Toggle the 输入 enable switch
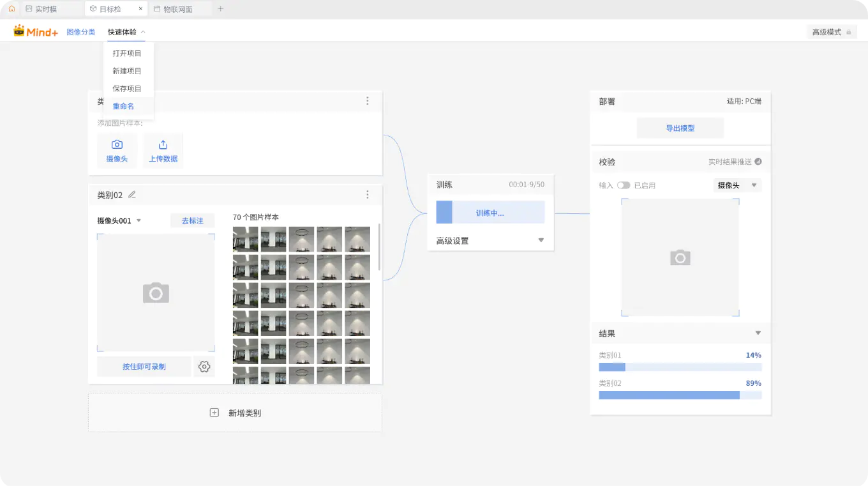The height and width of the screenshot is (488, 868). 624,185
